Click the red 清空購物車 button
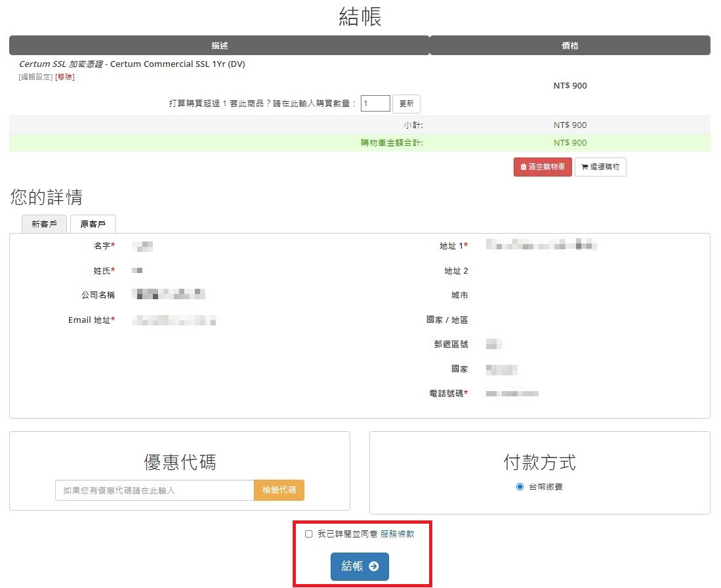Image resolution: width=721 pixels, height=588 pixels. (543, 167)
